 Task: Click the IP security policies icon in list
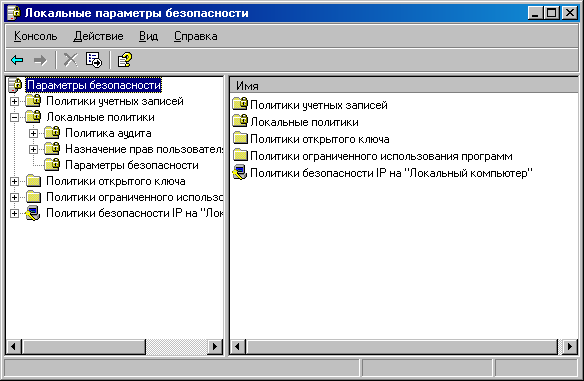(x=240, y=172)
